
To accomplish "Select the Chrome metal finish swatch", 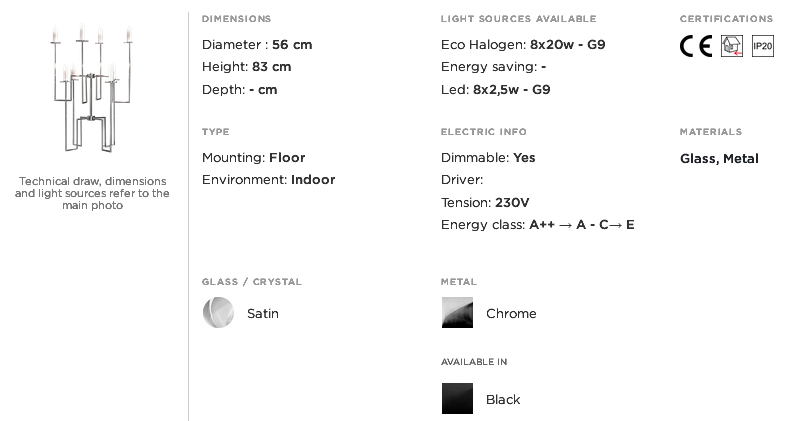I will point(457,312).
